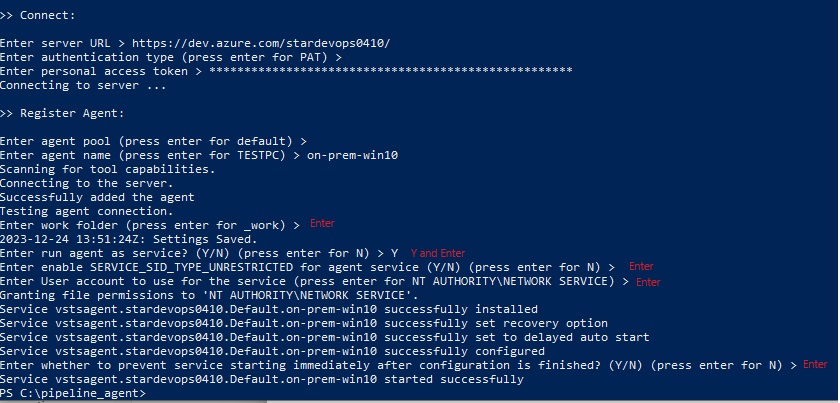Select the "Connecting to server ..." line
This screenshot has height=403, width=840.
83,85
